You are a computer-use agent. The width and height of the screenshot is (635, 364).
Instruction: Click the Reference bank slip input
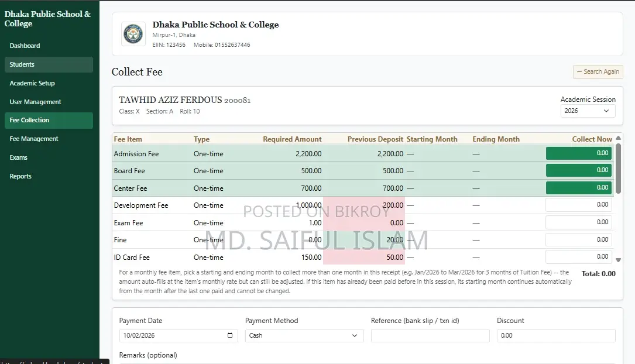click(x=430, y=335)
